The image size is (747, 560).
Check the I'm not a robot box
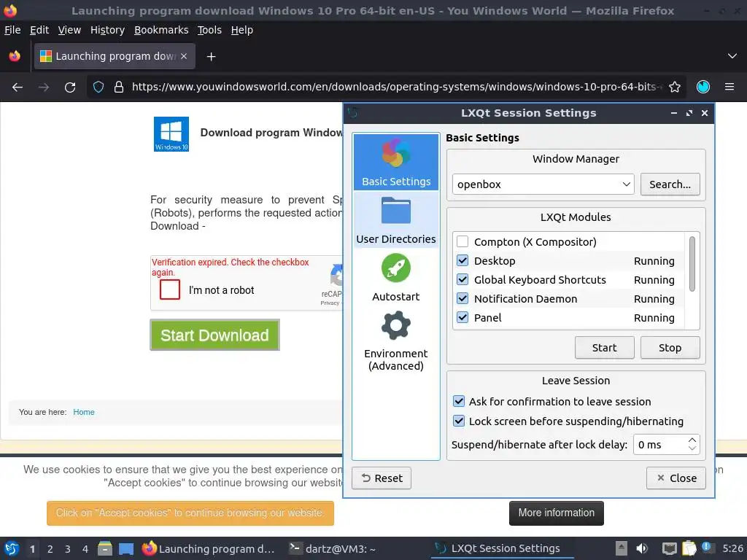(169, 289)
